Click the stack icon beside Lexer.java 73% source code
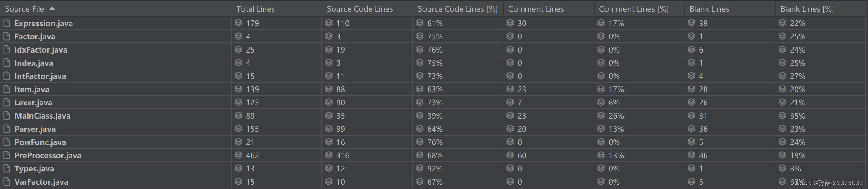Image resolution: width=868 pixels, height=189 pixels. pos(419,102)
